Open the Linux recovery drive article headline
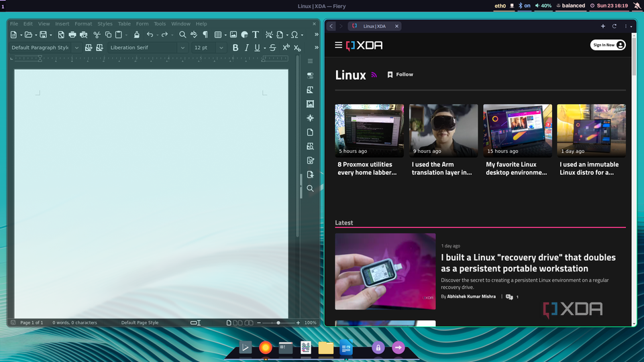Viewport: 644px width, 362px height. [528, 263]
